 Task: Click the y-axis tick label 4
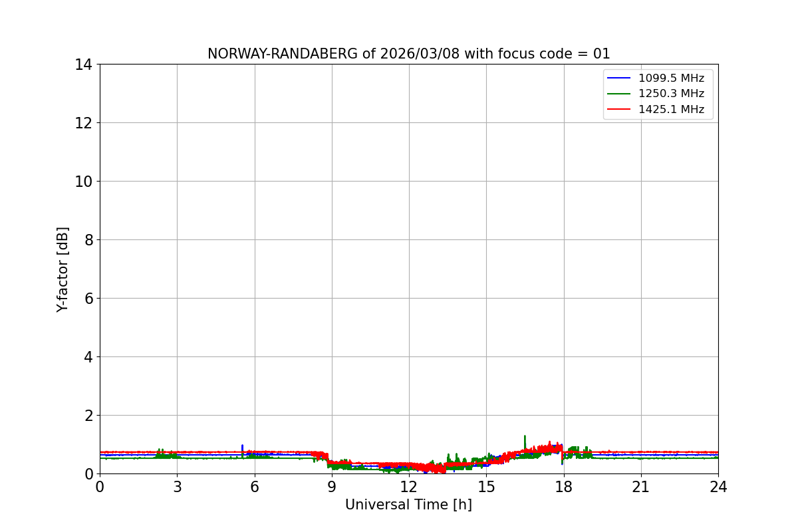[88, 357]
